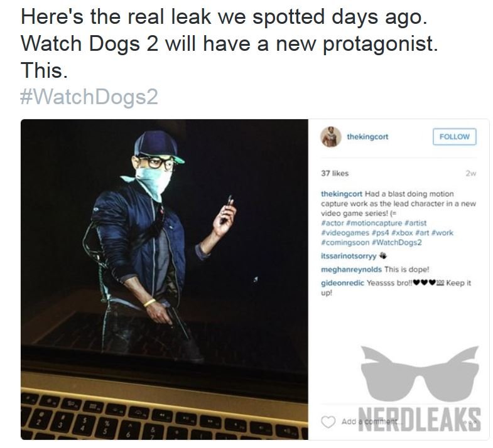Screen dimensions: 493x448
Task: Open the #ps4 hashtag
Action: [x=381, y=233]
